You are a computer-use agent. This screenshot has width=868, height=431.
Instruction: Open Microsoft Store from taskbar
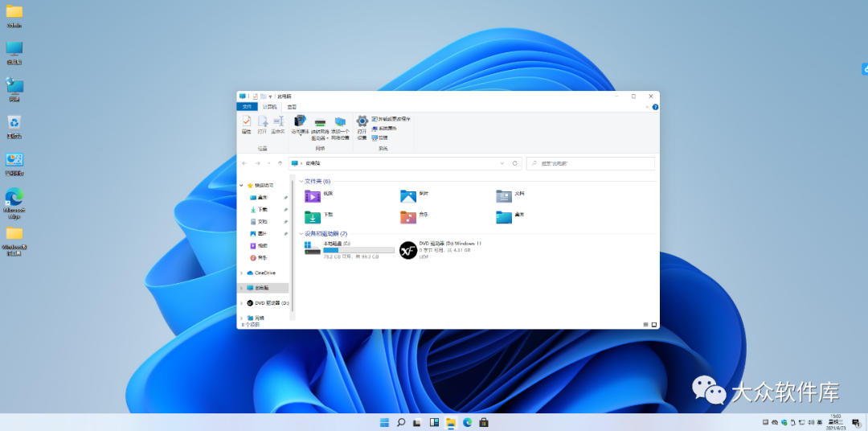[484, 423]
